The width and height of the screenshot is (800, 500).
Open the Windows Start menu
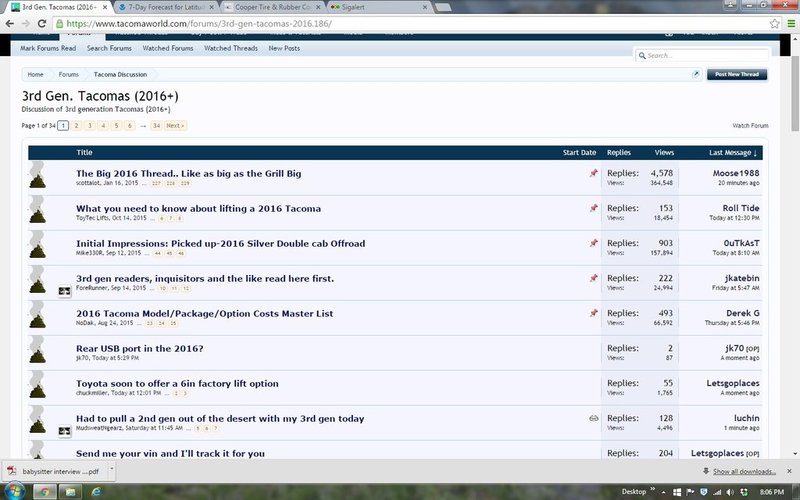[14, 491]
